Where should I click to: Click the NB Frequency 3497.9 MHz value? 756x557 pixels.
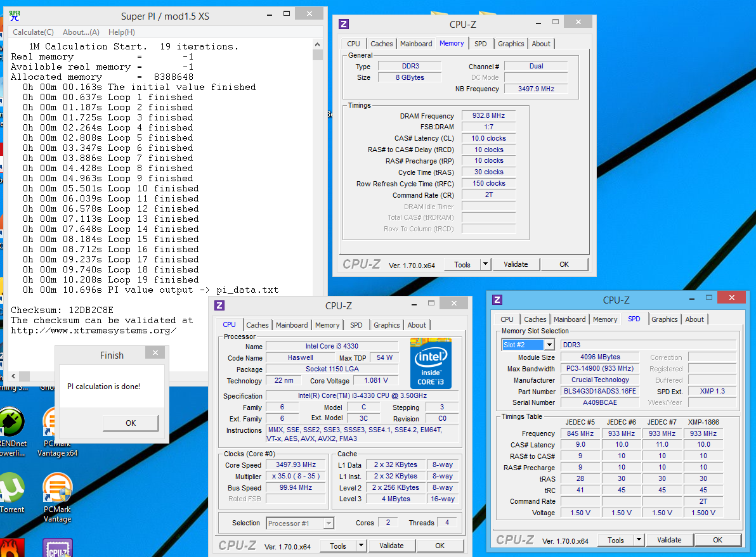pyautogui.click(x=536, y=89)
